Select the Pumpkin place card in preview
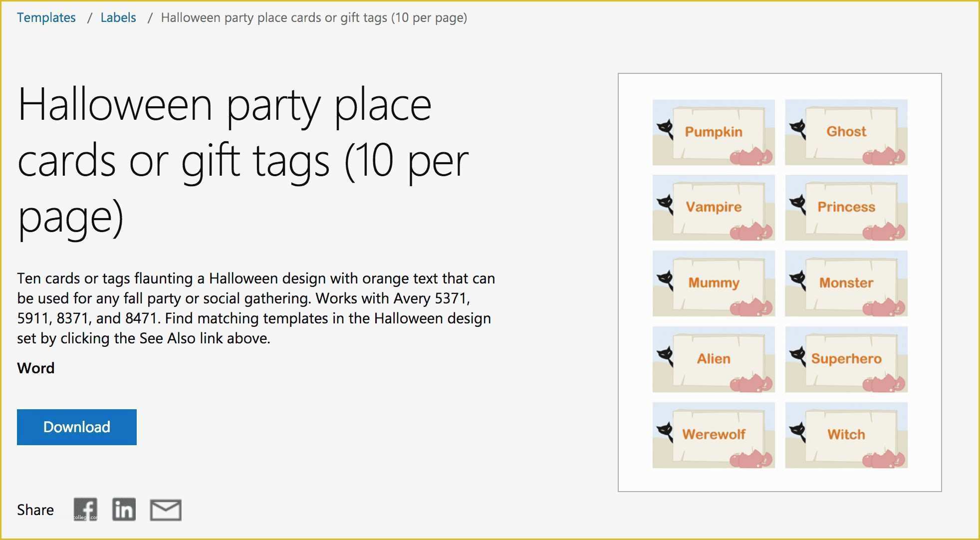The height and width of the screenshot is (540, 980). (x=714, y=132)
